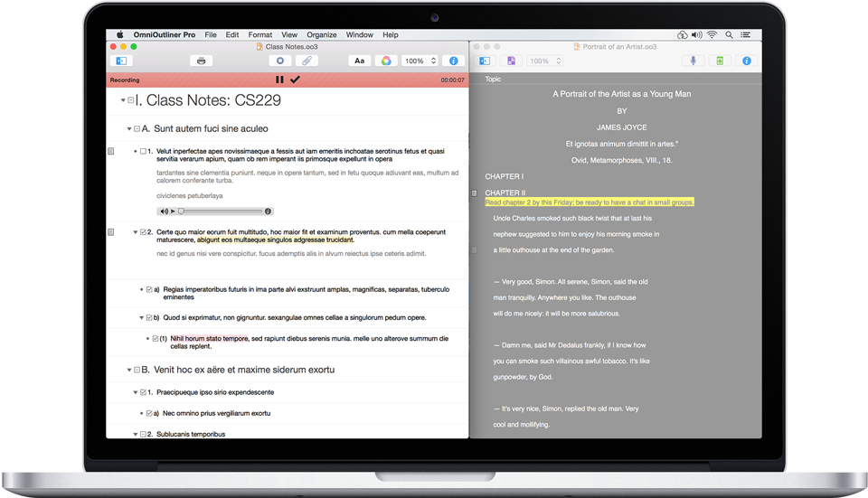Open the Edit menu
The height and width of the screenshot is (498, 868).
(x=232, y=34)
